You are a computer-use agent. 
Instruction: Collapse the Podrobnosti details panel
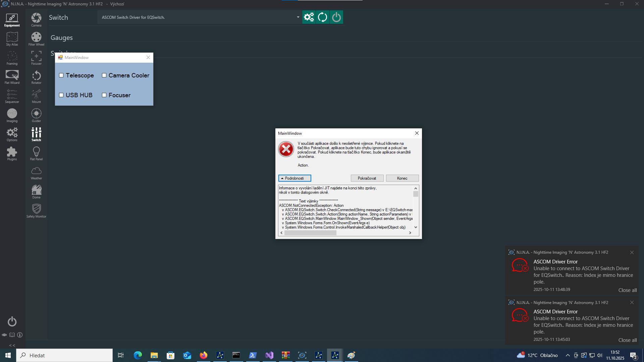pyautogui.click(x=294, y=178)
